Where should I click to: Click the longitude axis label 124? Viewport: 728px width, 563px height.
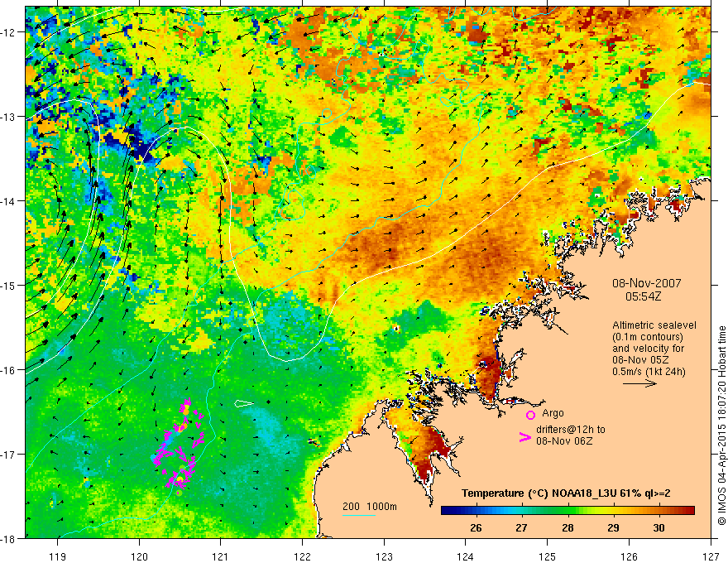click(x=466, y=556)
